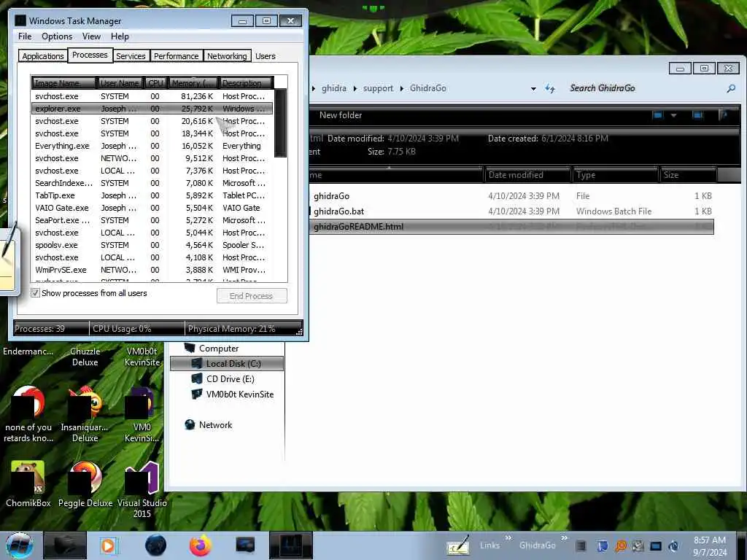Toggle Show processes from all users
The image size is (747, 560).
click(x=35, y=293)
